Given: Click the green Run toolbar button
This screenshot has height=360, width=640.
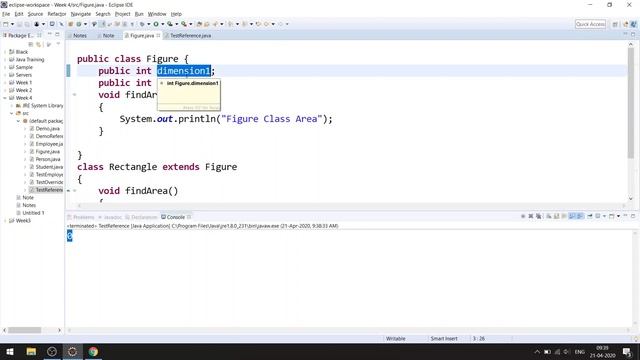Looking at the screenshot, I should point(156,24).
